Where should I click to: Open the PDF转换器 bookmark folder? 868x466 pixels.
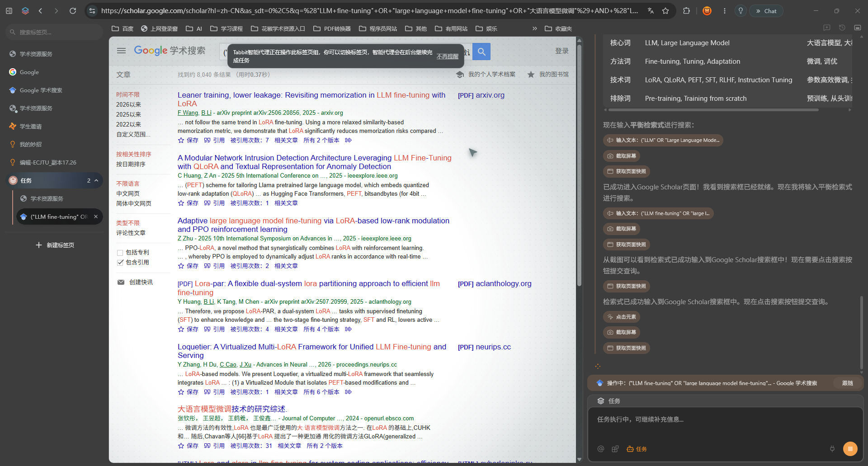click(332, 28)
